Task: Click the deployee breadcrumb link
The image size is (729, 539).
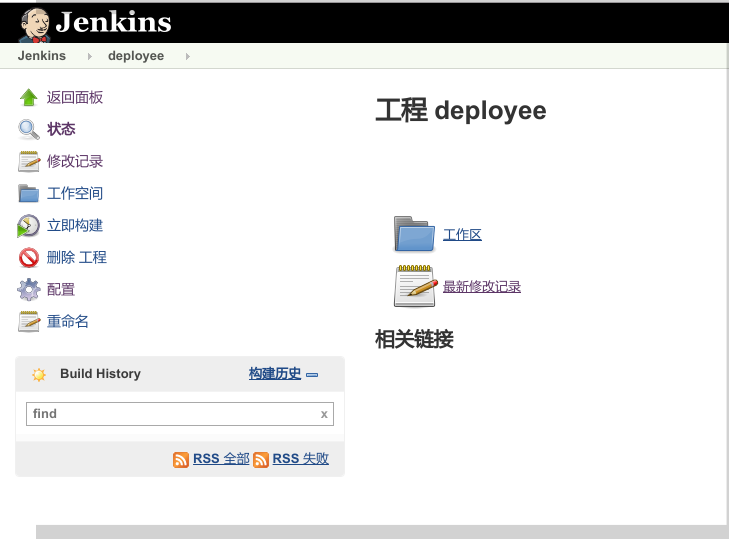Action: click(x=136, y=56)
